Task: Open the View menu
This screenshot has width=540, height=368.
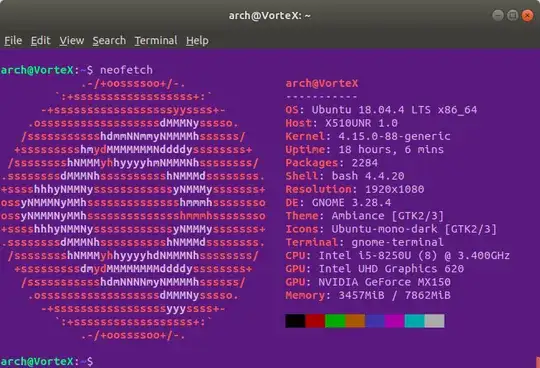Action: [x=72, y=41]
